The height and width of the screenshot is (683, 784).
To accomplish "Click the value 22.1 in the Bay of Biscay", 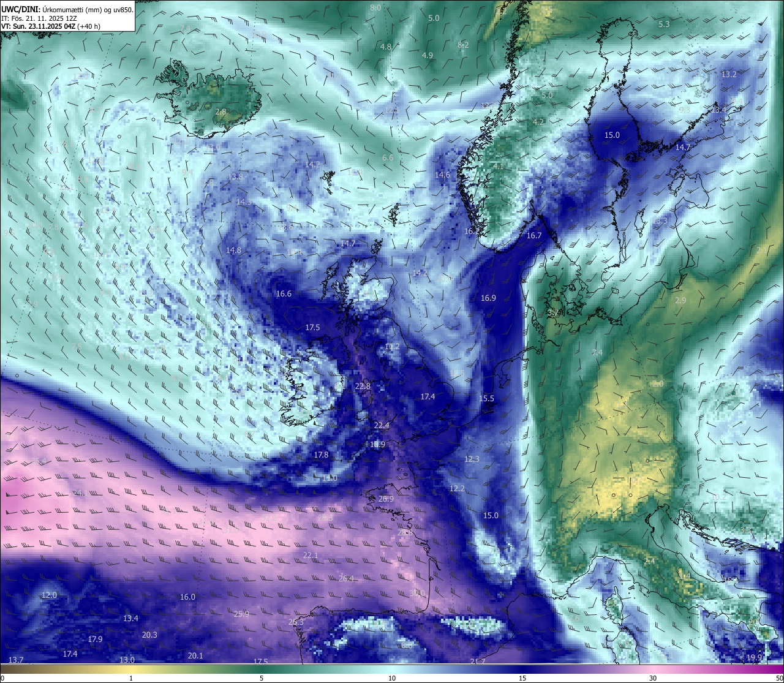I will (311, 556).
